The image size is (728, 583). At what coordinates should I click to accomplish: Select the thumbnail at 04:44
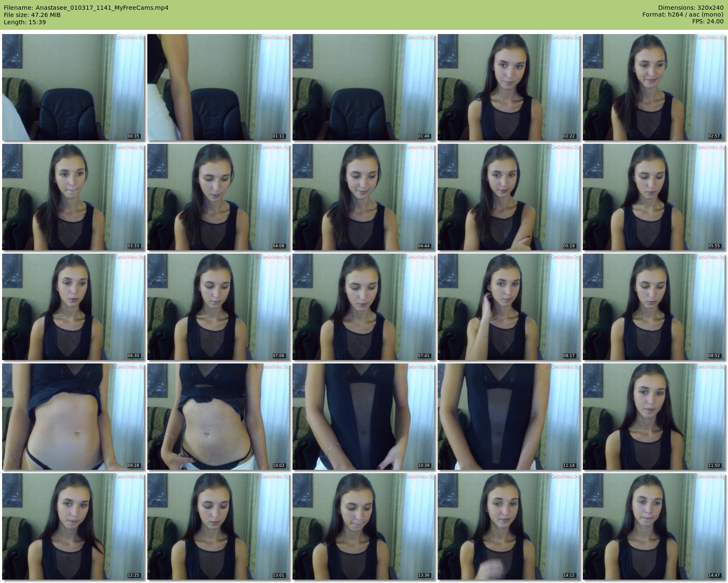point(364,197)
